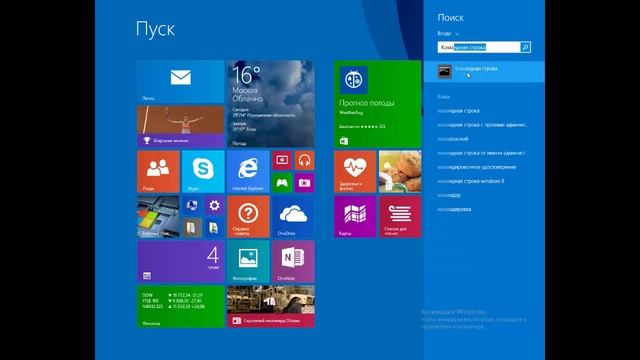This screenshot has height=360, width=640.
Task: Select the suggestion 'командировочное удостоверение'
Action: (x=477, y=167)
